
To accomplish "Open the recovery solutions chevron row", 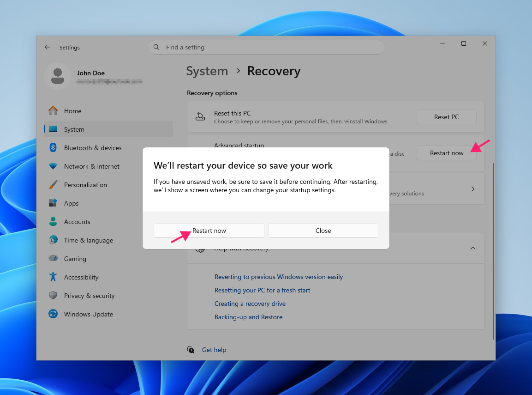I will [x=472, y=189].
